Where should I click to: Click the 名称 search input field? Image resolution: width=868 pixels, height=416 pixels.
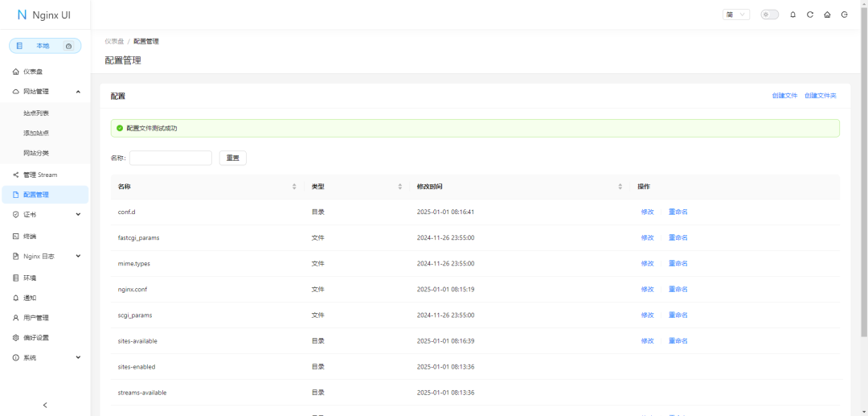(170, 158)
